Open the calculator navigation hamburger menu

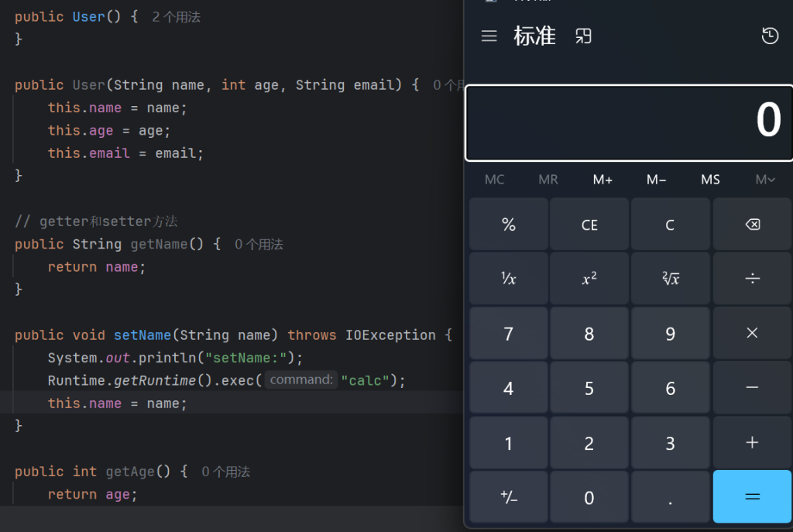coord(489,36)
